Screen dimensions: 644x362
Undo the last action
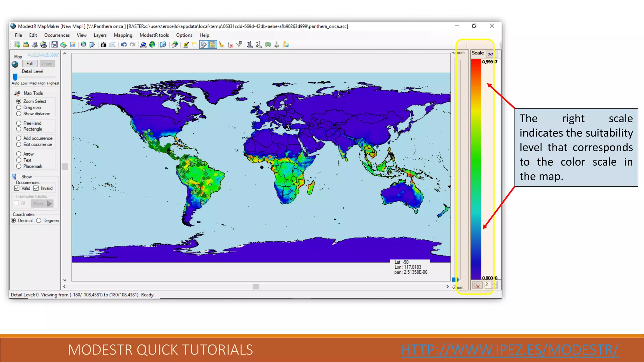tap(124, 45)
